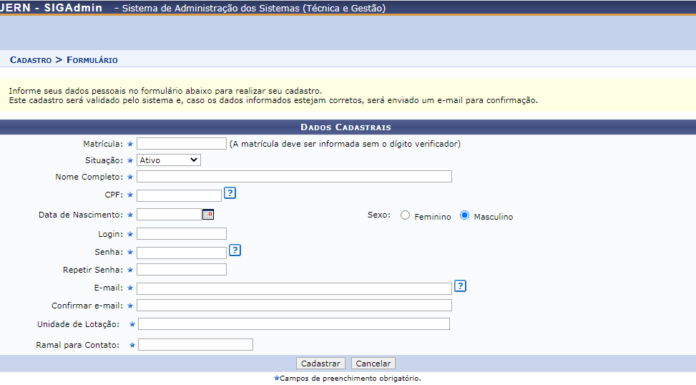Click the matrícula 'sem o dígito verificador' hint
The height and width of the screenshot is (385, 696).
point(345,144)
